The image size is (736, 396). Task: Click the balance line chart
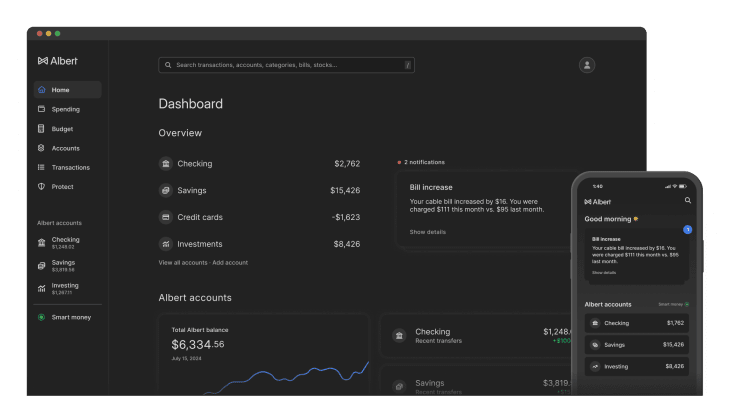(x=286, y=377)
